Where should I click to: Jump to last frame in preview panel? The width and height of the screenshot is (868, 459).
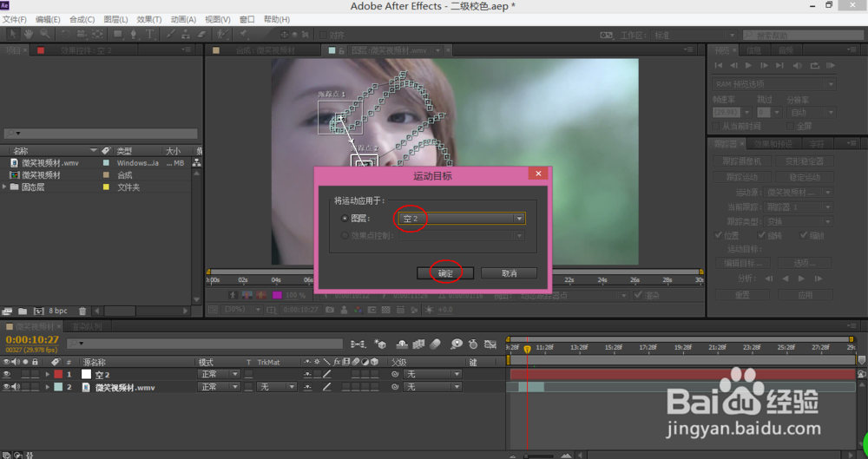pos(779,65)
